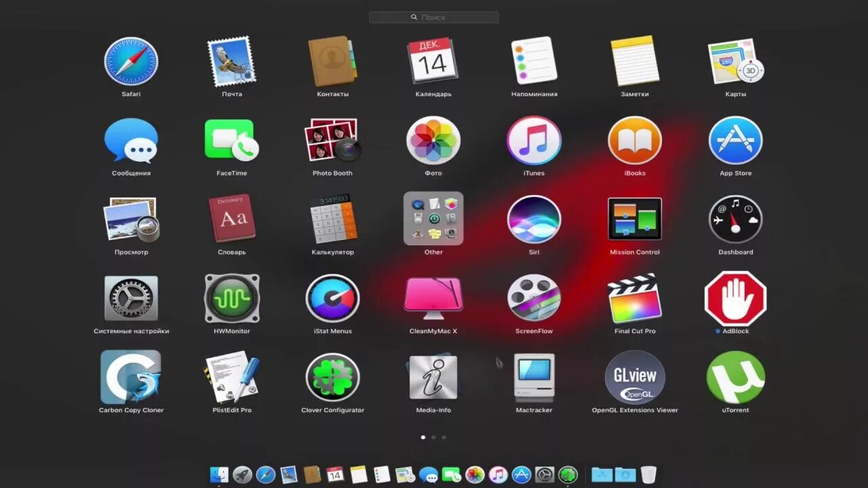Open ScreenFlow

click(x=534, y=298)
